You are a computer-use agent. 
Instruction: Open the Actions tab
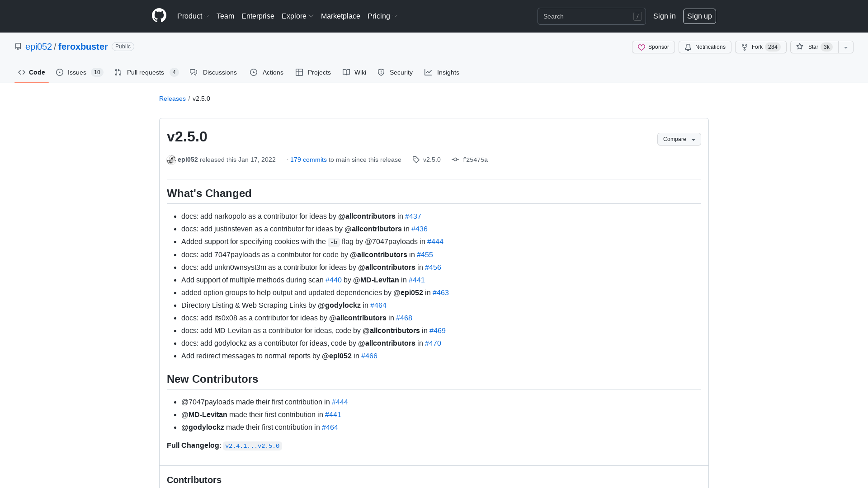267,72
